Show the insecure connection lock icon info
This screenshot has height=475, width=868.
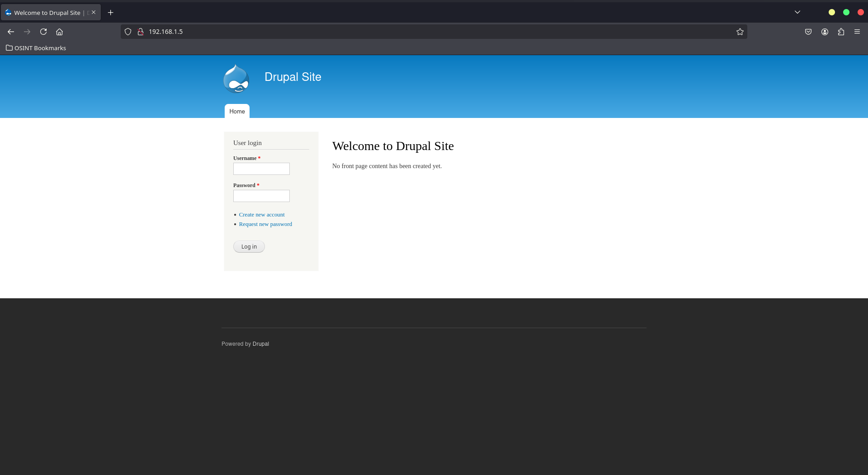tap(141, 32)
